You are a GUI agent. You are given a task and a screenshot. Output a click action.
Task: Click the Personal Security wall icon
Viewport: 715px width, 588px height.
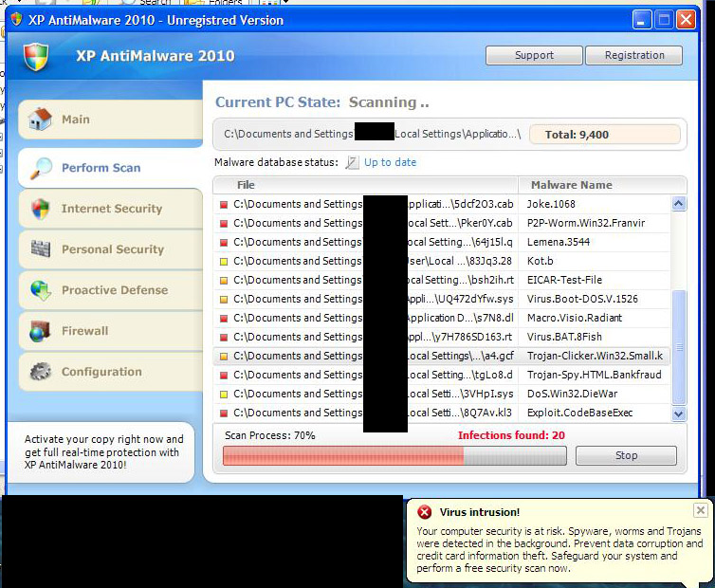(x=41, y=248)
